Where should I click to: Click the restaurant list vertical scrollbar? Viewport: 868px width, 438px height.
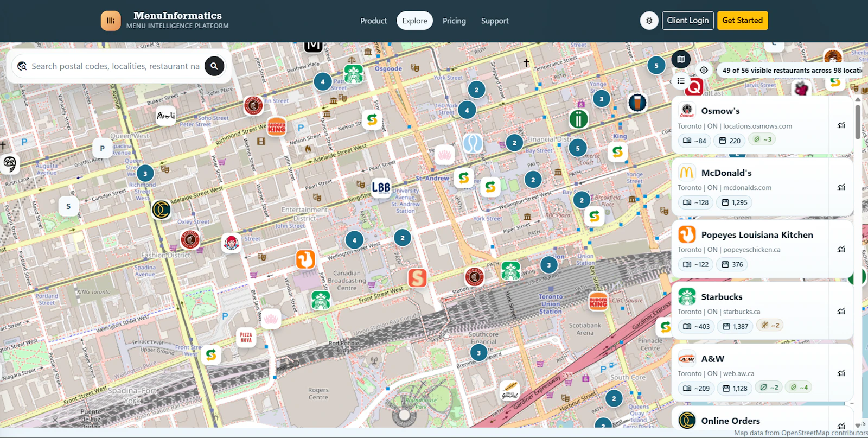pyautogui.click(x=858, y=122)
